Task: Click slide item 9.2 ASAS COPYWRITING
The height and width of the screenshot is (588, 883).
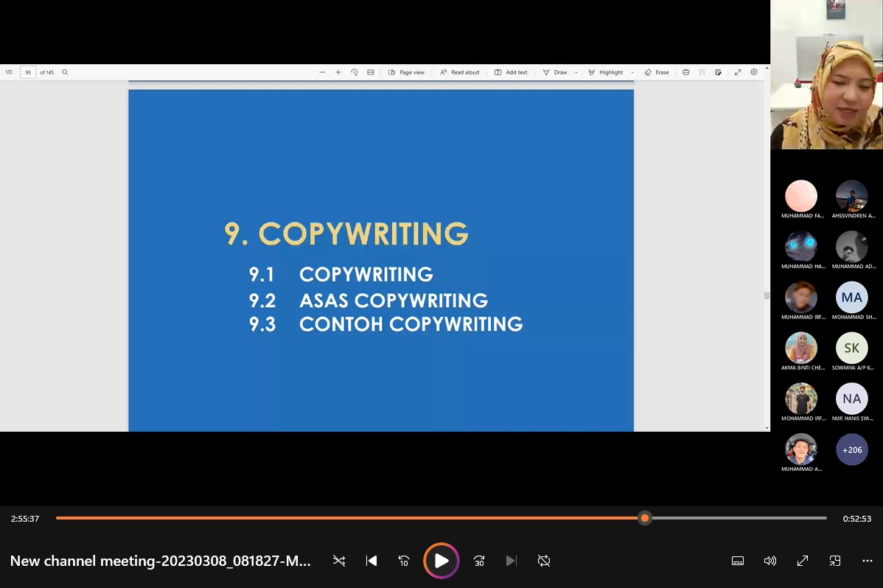Action: pos(369,300)
